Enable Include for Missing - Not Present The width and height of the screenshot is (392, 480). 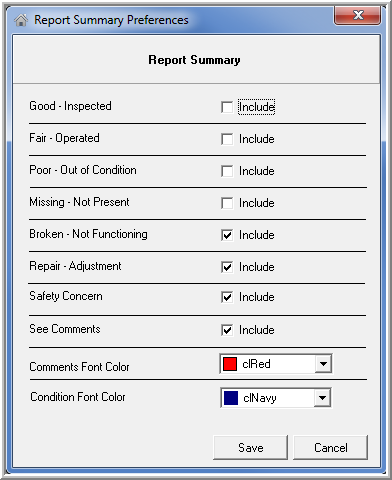coord(227,203)
